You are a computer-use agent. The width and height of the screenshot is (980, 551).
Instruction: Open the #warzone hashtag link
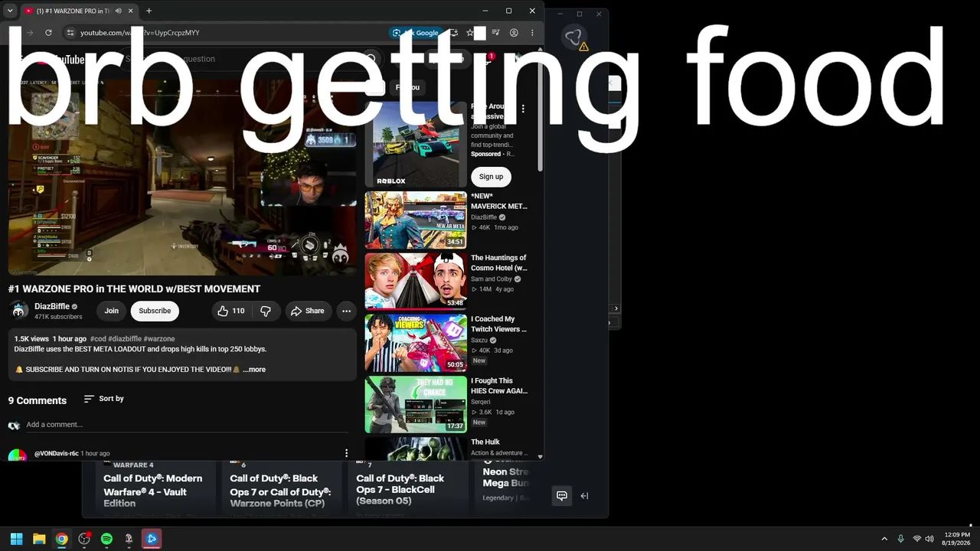(x=159, y=339)
